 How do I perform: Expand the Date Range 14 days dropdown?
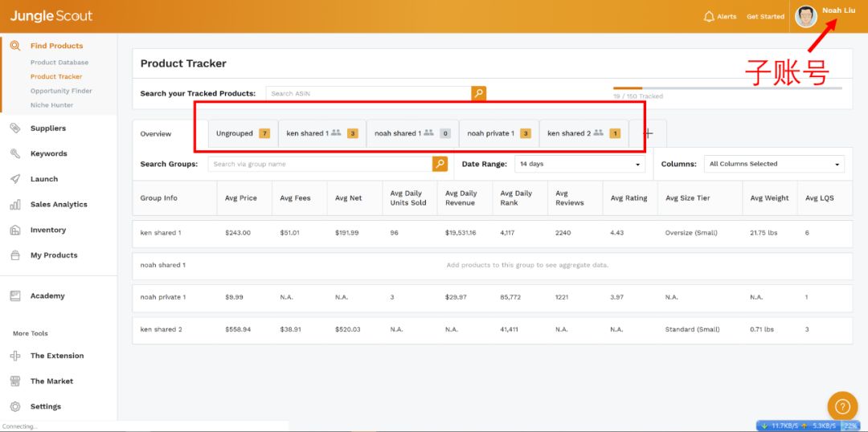click(x=579, y=164)
